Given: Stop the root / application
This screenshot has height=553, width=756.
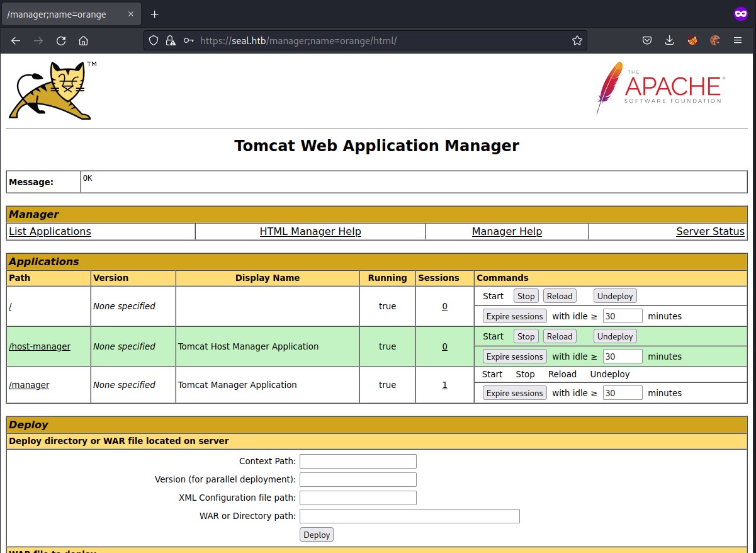Looking at the screenshot, I should [526, 296].
